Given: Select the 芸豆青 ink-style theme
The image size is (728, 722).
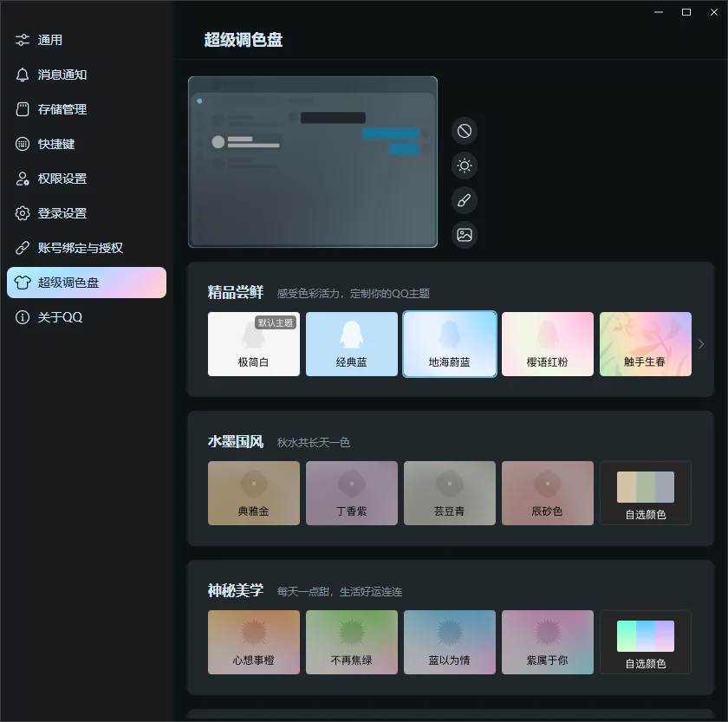Looking at the screenshot, I should click(x=450, y=493).
